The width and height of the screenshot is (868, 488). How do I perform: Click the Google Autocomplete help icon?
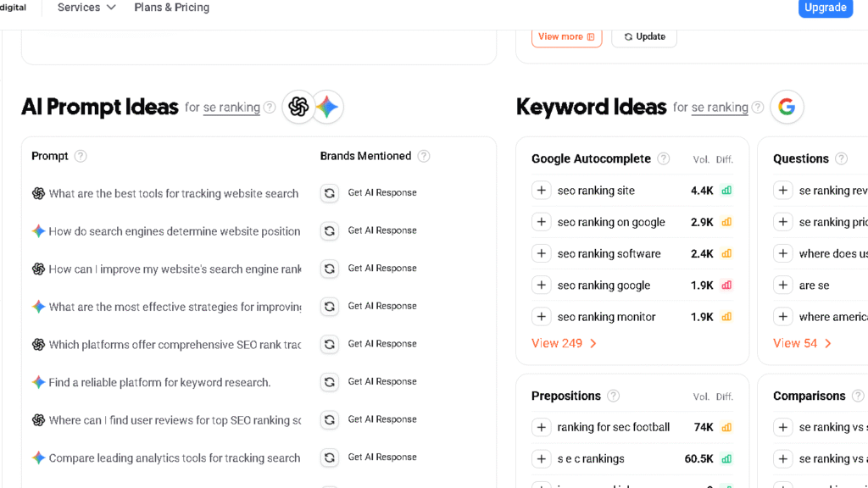(x=663, y=158)
